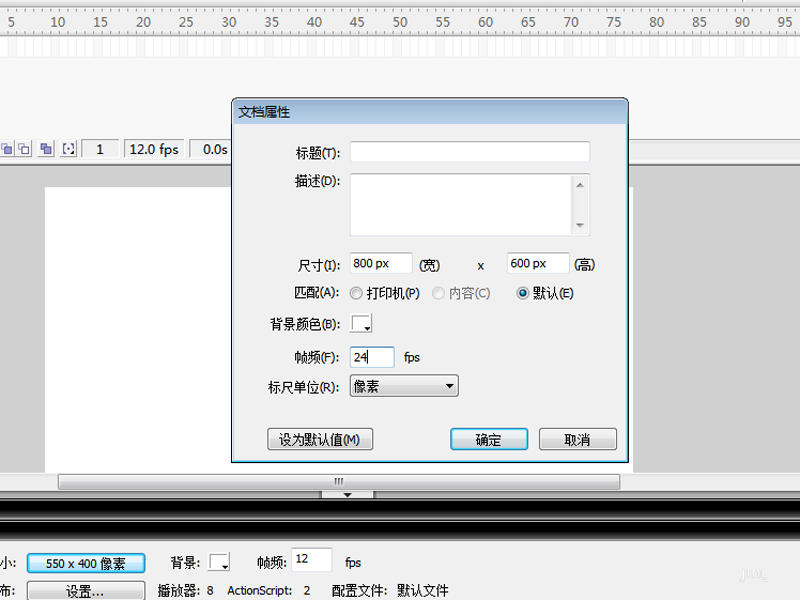Open background color swatch in Properties panel
The height and width of the screenshot is (600, 800).
[219, 562]
